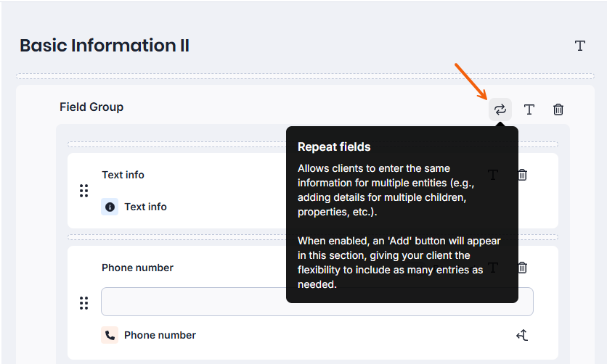Open text formatting for the Field Group
This screenshot has width=607, height=364.
529,109
